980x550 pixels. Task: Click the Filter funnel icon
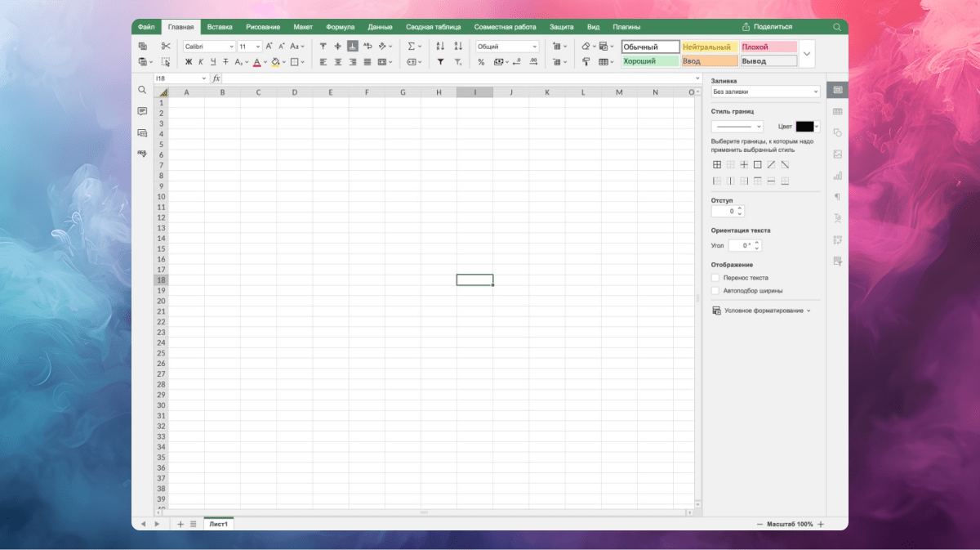click(x=440, y=61)
